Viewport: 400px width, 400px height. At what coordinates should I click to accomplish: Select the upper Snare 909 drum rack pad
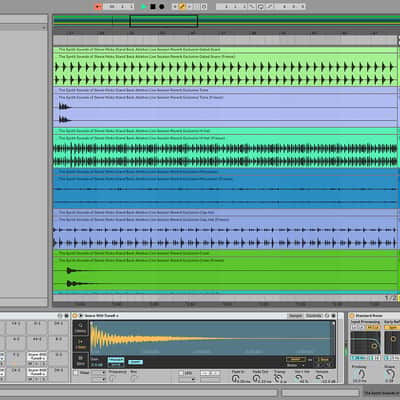(37, 357)
